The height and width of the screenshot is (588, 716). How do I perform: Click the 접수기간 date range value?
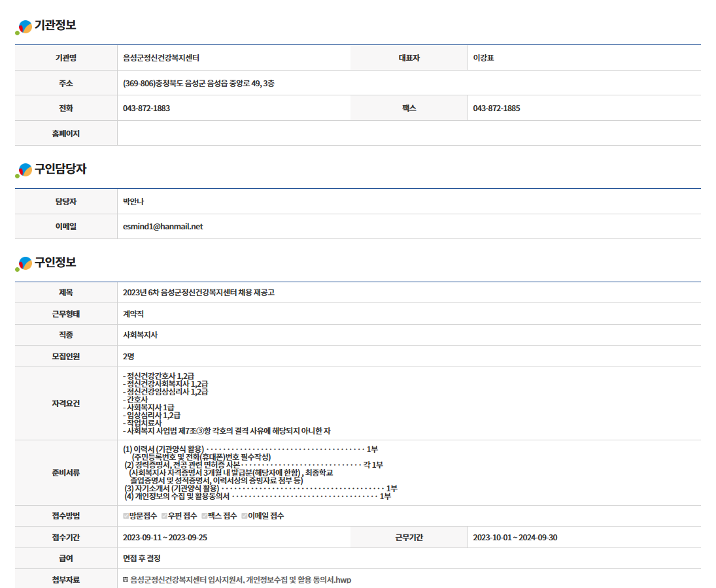(165, 538)
